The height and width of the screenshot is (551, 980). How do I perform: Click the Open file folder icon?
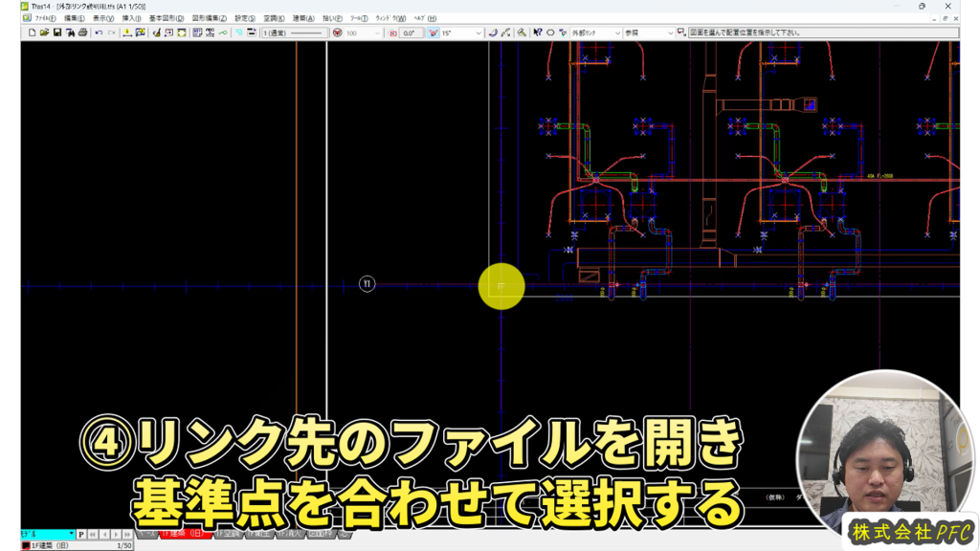click(x=44, y=33)
